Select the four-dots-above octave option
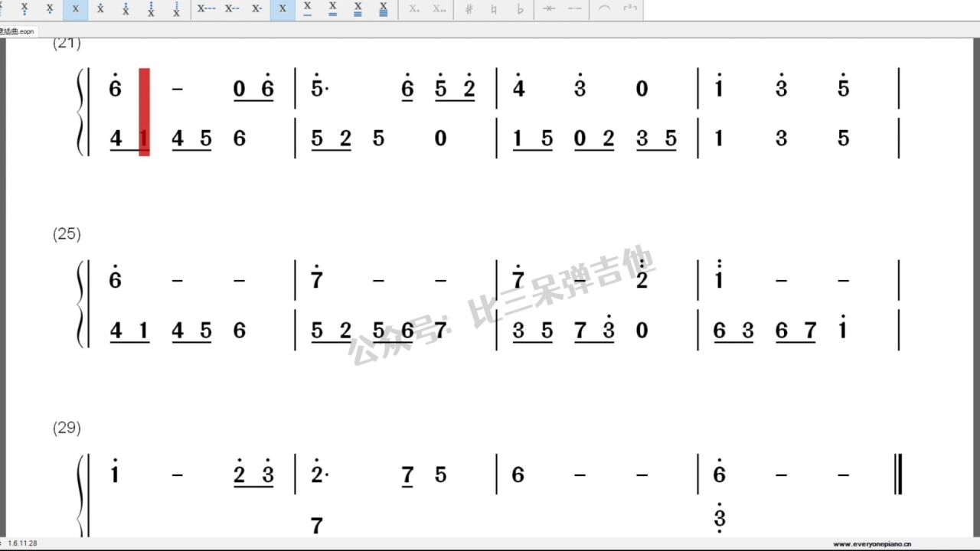 176,9
